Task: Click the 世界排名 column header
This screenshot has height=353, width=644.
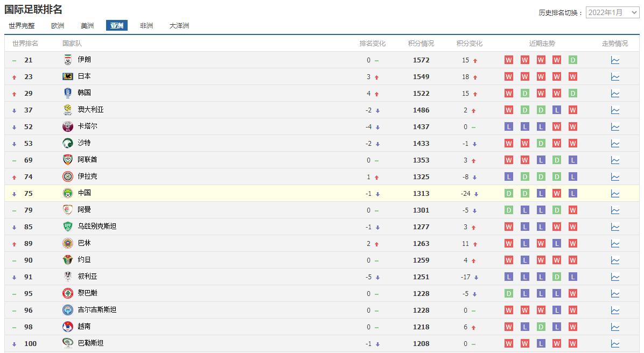Action: [25, 44]
